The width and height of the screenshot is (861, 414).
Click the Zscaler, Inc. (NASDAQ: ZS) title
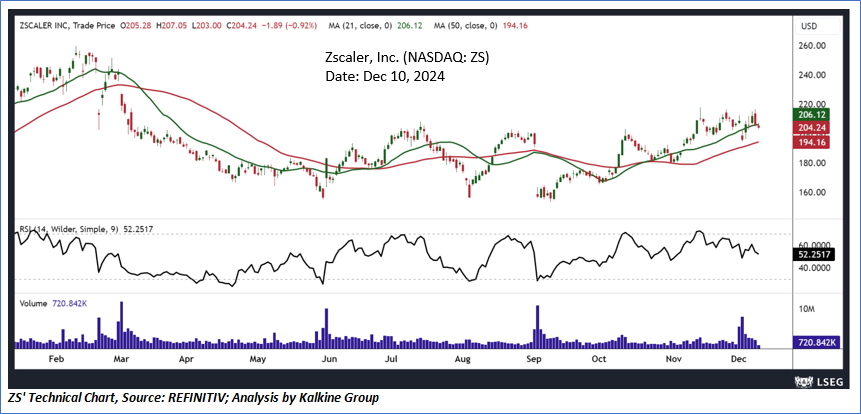405,57
